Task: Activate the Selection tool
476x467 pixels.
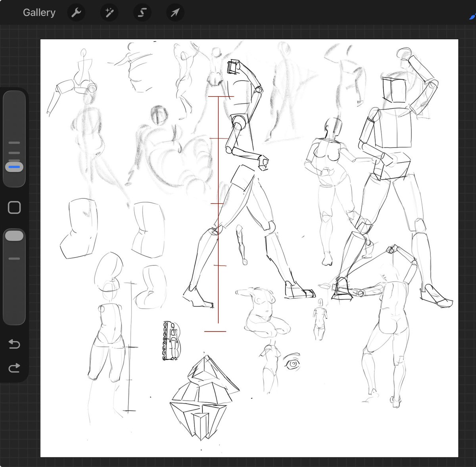Action: tap(142, 13)
